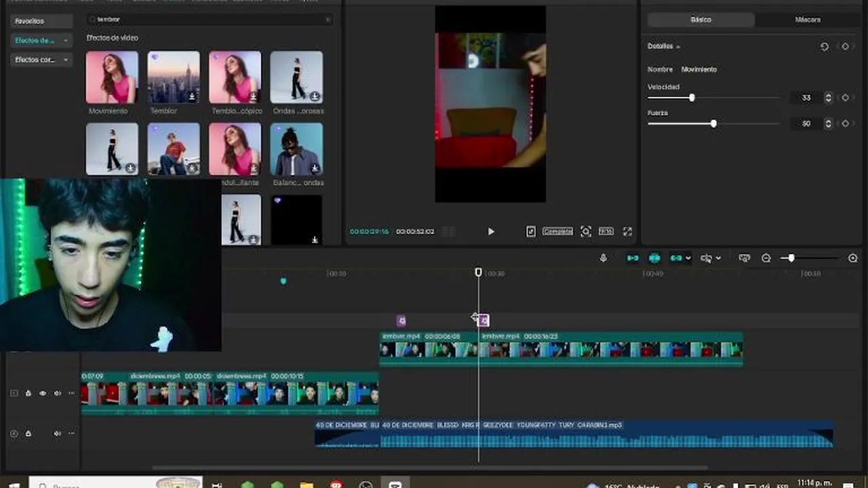868x488 pixels.
Task: Click the playhead handle on the ruler
Action: (478, 272)
